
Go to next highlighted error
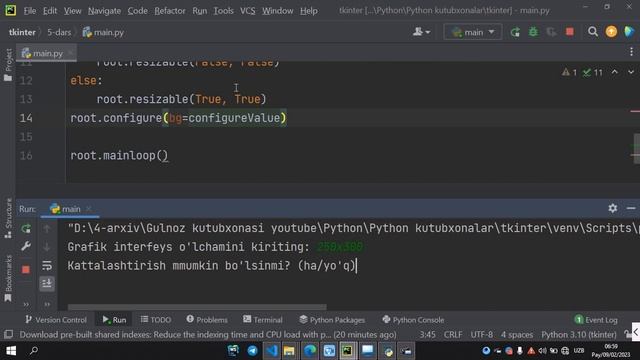tap(631, 72)
